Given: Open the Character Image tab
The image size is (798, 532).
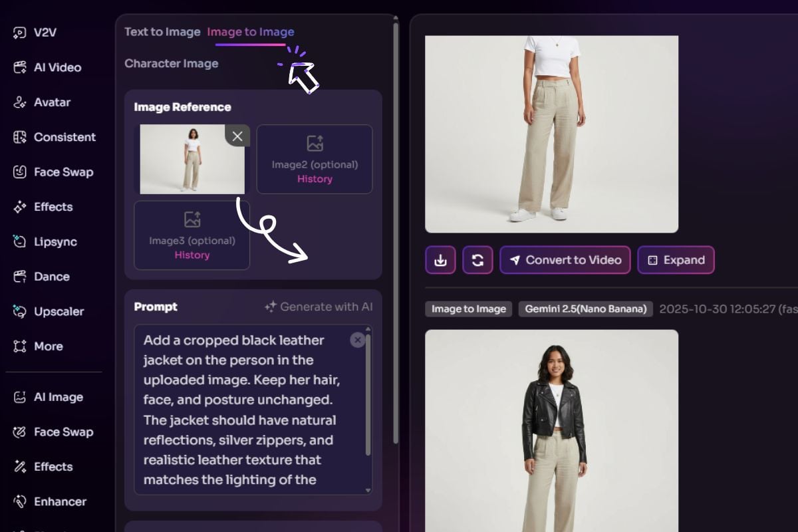Looking at the screenshot, I should point(172,64).
